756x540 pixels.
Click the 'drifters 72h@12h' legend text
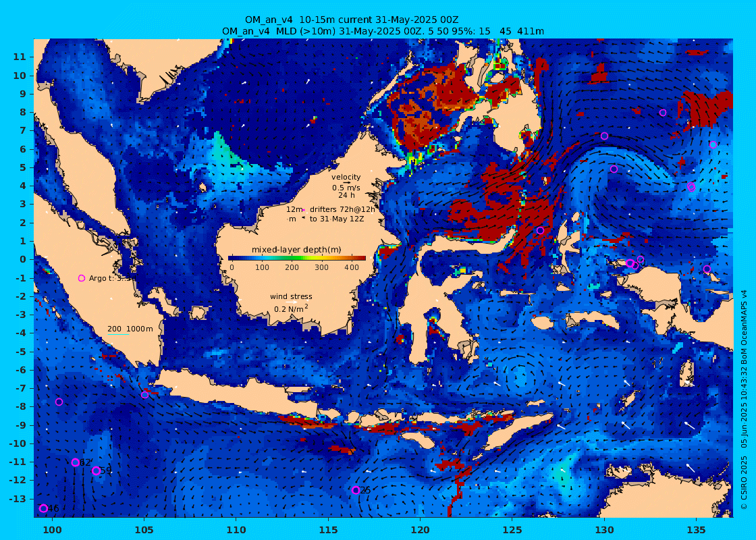point(342,210)
